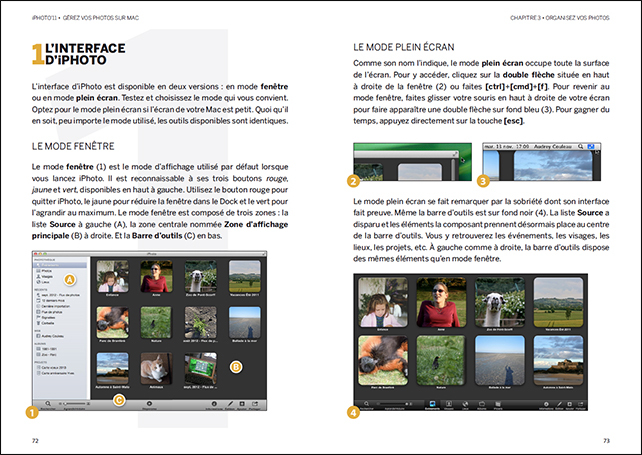Open 'Automne à Saint-Malo' thumbnail in windowed view

tap(113, 369)
